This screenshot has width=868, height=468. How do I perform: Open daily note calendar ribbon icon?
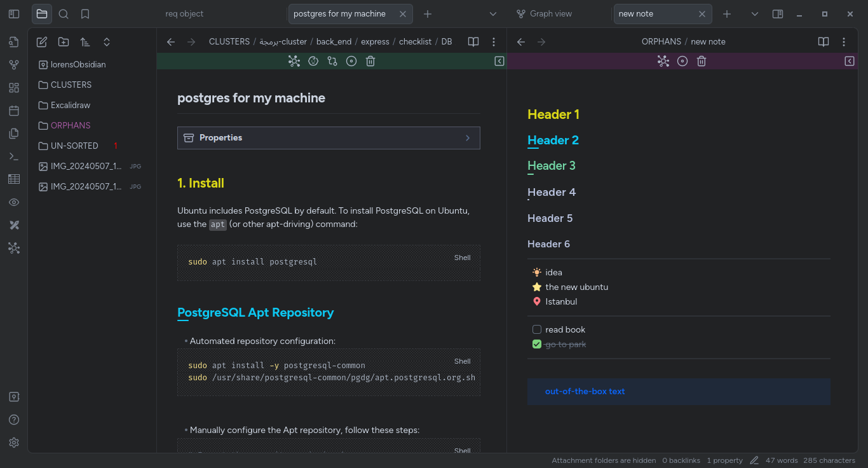coord(14,111)
